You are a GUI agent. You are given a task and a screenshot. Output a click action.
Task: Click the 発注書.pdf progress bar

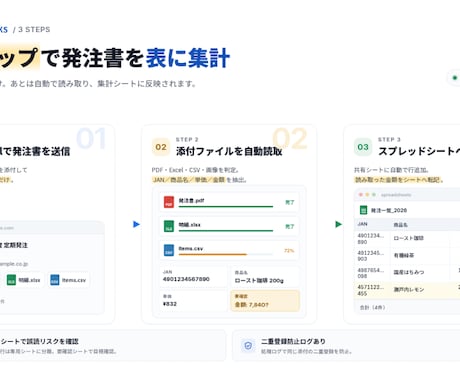pos(226,207)
